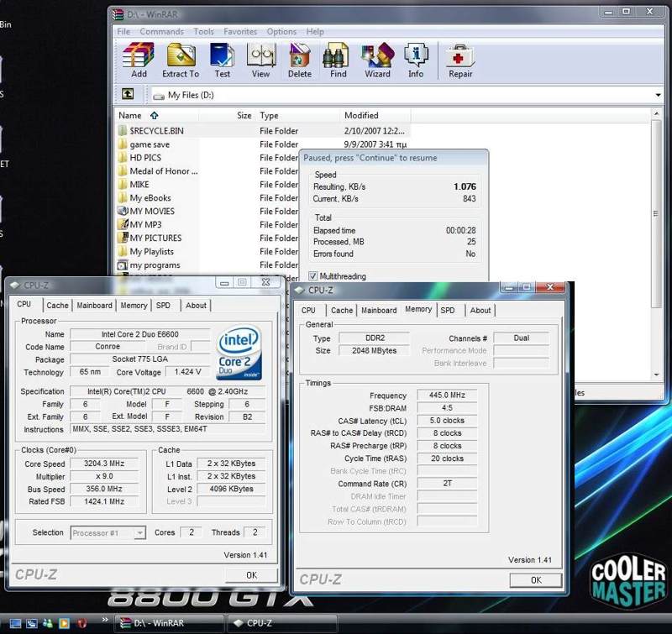Image resolution: width=672 pixels, height=634 pixels.
Task: Open About tab in right CPU-Z window
Action: (x=480, y=310)
